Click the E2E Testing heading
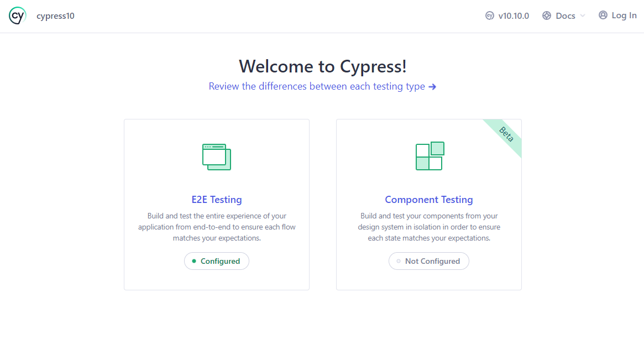The width and height of the screenshot is (644, 339). click(x=217, y=200)
